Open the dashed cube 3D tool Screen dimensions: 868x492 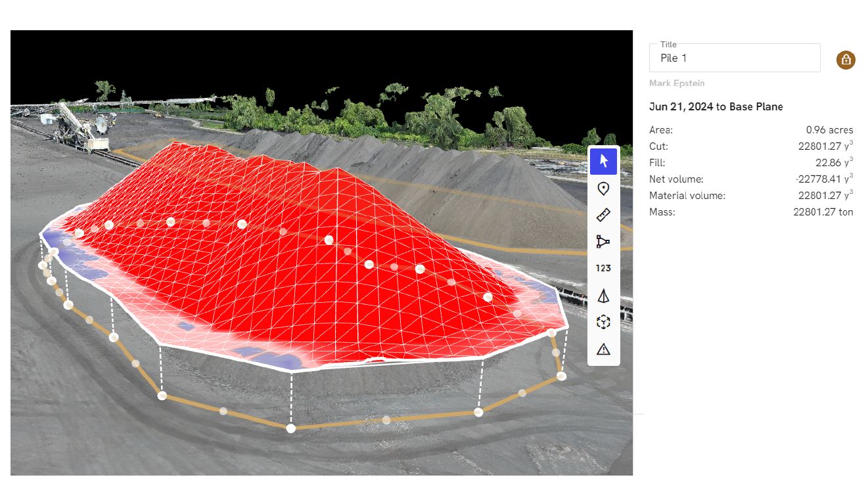[x=603, y=323]
